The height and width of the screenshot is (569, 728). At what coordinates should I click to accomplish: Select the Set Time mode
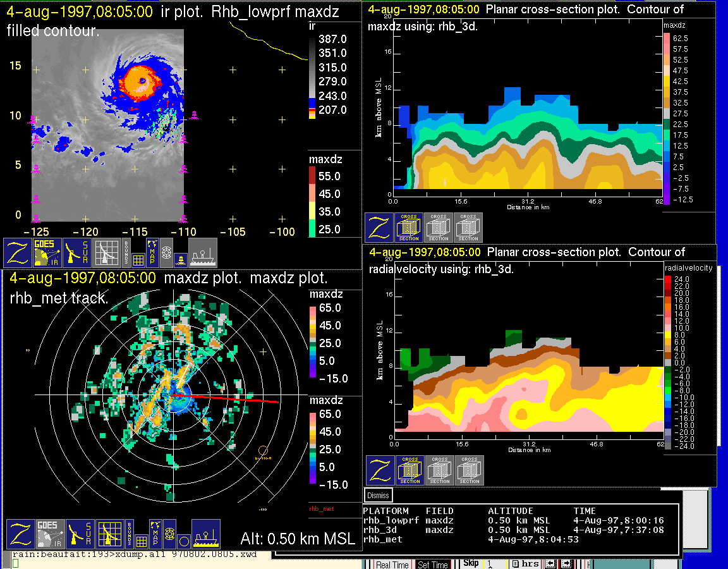click(433, 564)
